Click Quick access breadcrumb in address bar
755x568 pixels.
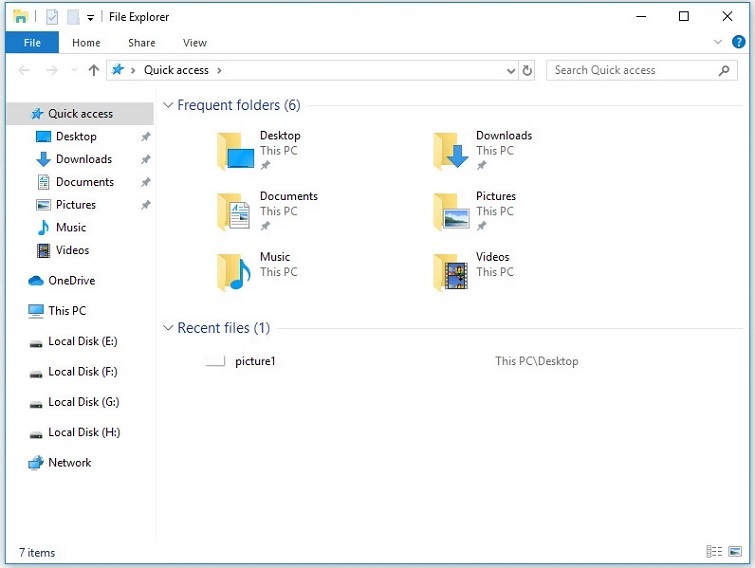coord(176,70)
